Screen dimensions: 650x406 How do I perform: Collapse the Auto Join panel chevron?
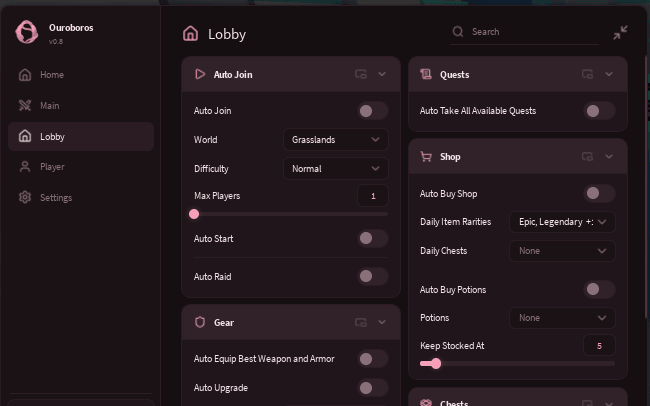[x=382, y=74]
